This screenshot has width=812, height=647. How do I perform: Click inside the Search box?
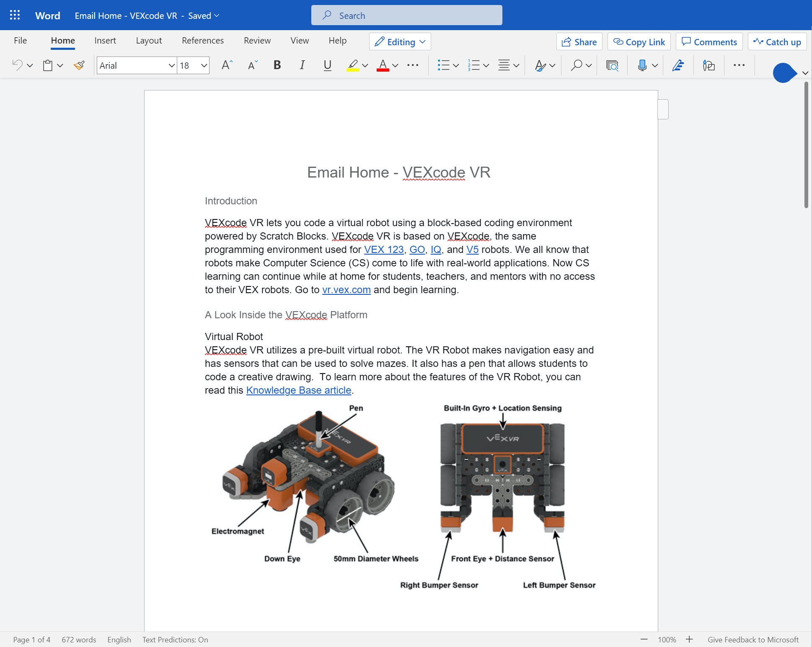click(x=406, y=15)
